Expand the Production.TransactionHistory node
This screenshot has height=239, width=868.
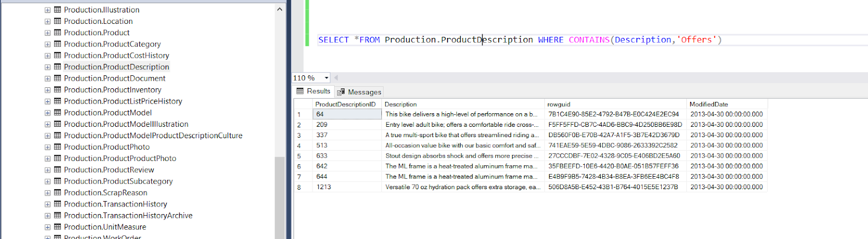pyautogui.click(x=48, y=204)
